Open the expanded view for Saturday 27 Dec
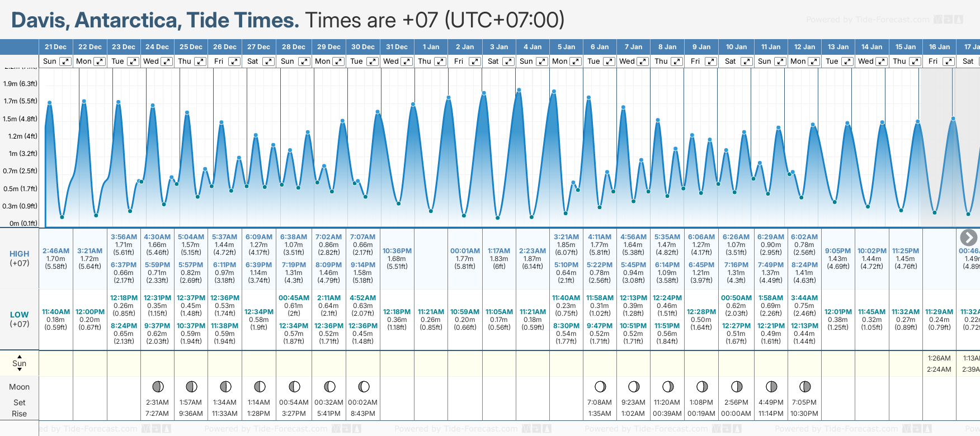This screenshot has width=980, height=436. (x=268, y=61)
